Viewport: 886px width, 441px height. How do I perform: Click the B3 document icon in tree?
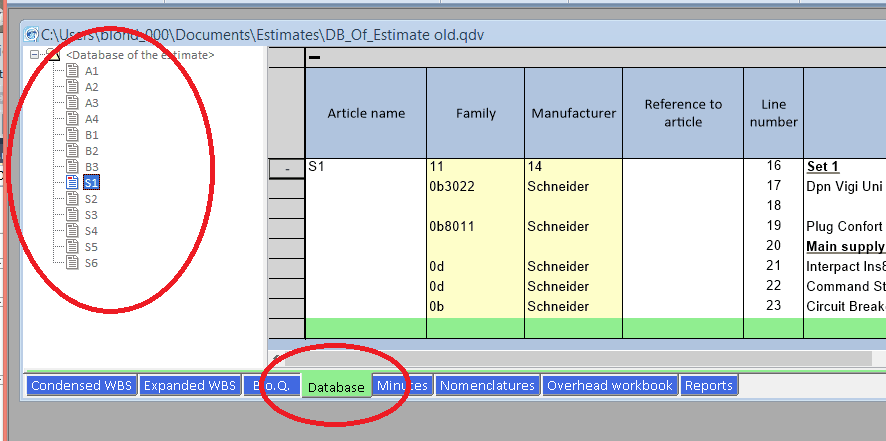click(72, 167)
